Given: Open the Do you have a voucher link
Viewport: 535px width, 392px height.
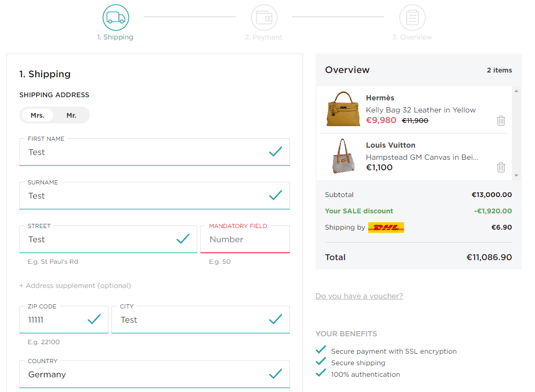Looking at the screenshot, I should 359,296.
